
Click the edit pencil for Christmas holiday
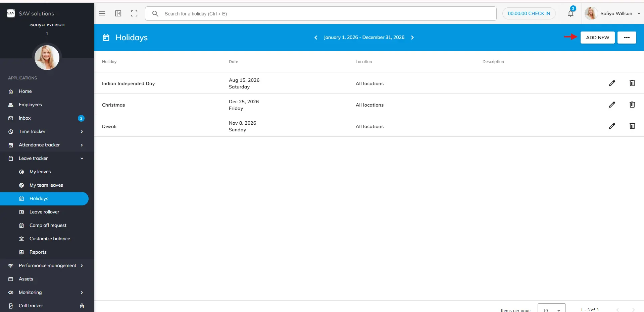[612, 105]
